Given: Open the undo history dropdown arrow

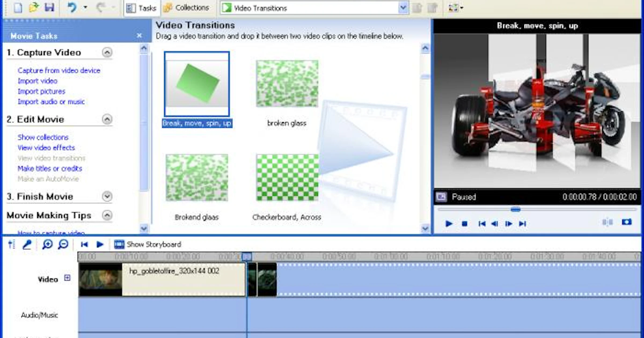Looking at the screenshot, I should click(85, 8).
